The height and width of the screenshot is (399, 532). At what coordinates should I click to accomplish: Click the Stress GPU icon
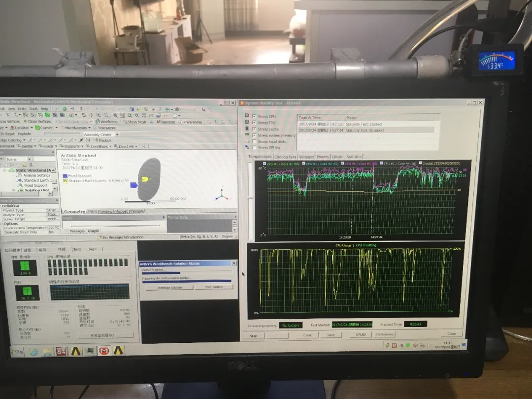[x=247, y=147]
